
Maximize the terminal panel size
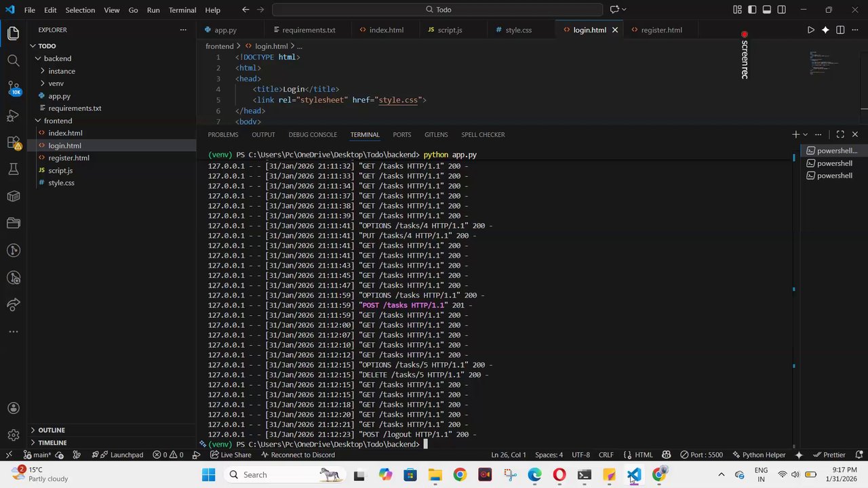840,134
